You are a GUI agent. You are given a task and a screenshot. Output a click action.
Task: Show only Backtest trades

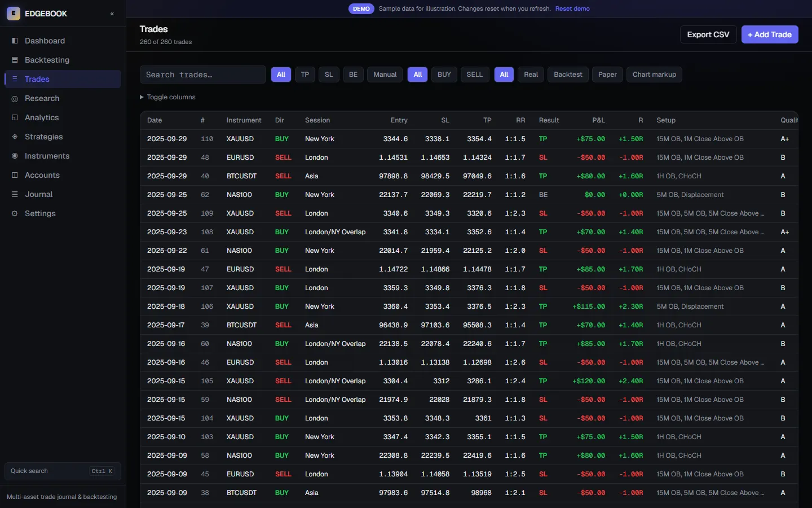coord(568,75)
